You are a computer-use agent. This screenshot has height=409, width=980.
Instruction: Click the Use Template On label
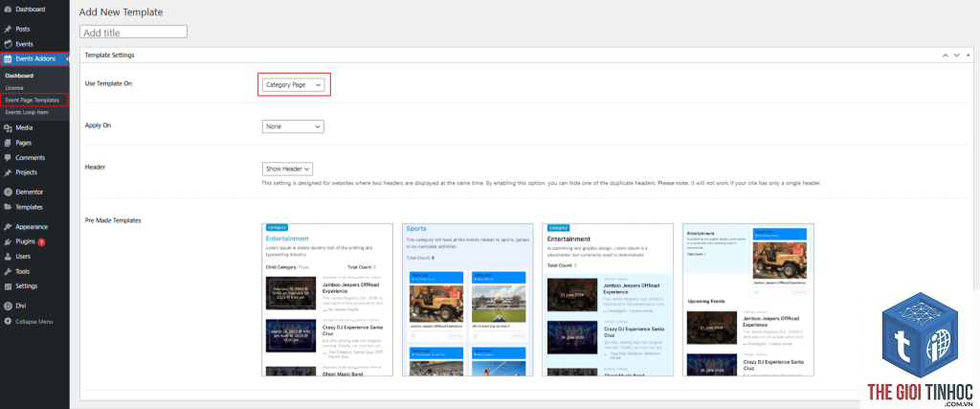coord(109,83)
